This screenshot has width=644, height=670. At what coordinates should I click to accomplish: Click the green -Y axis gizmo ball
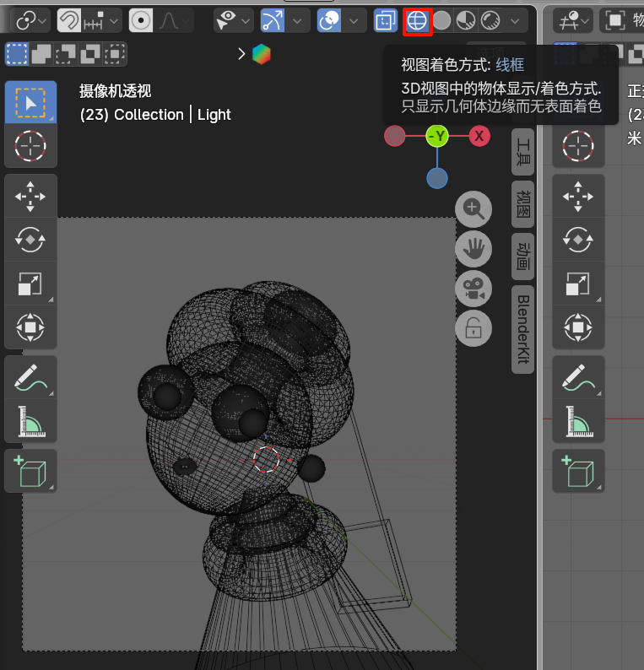pos(437,137)
